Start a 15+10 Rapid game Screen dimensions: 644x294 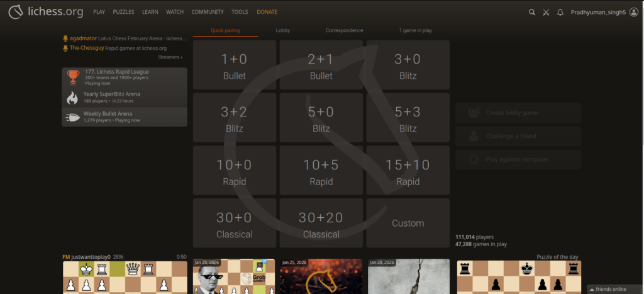pos(408,170)
